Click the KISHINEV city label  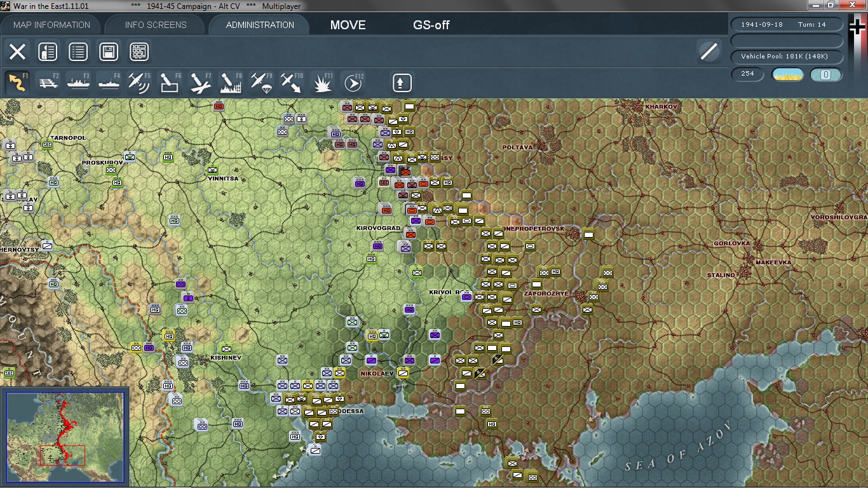[x=226, y=358]
